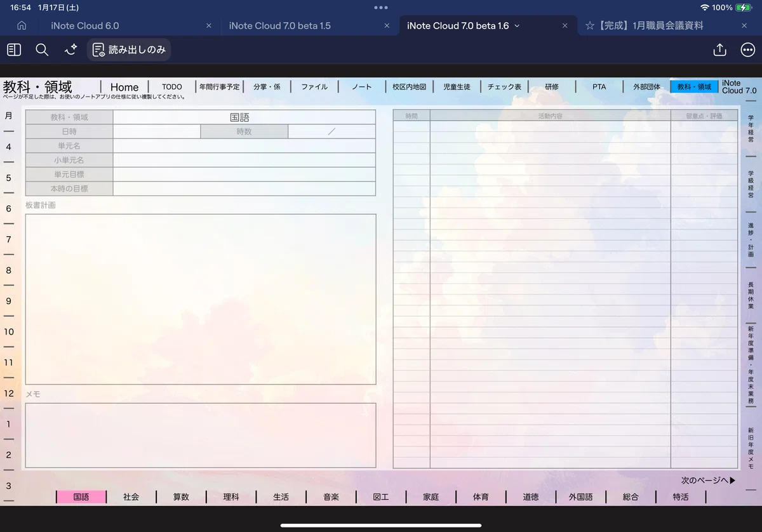Go to Home page link
This screenshot has height=532, width=762.
coord(124,87)
